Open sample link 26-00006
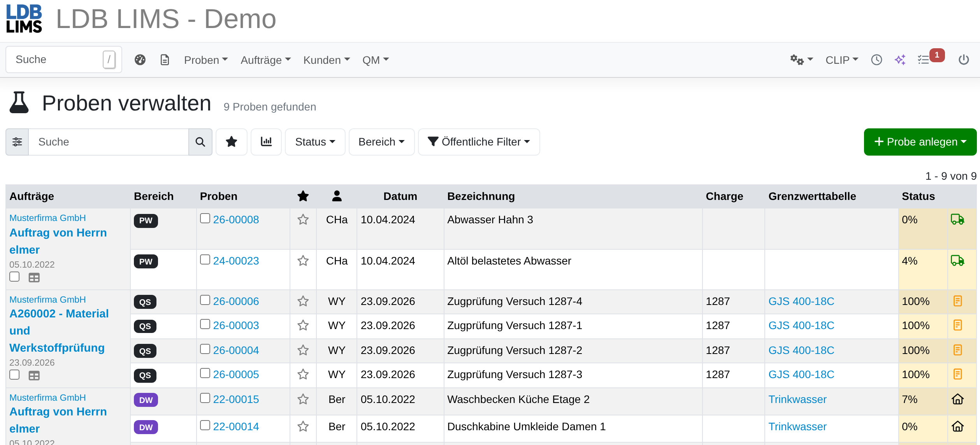This screenshot has width=980, height=445. (236, 301)
